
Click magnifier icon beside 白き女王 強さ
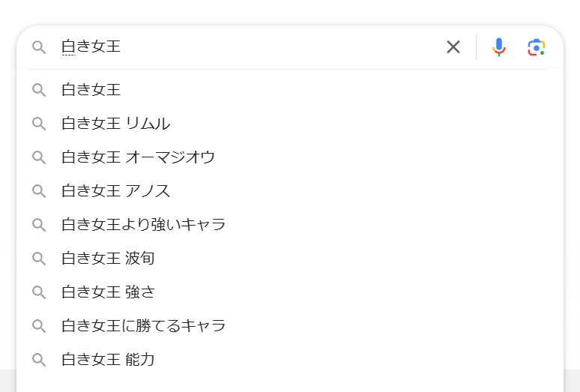point(39,292)
